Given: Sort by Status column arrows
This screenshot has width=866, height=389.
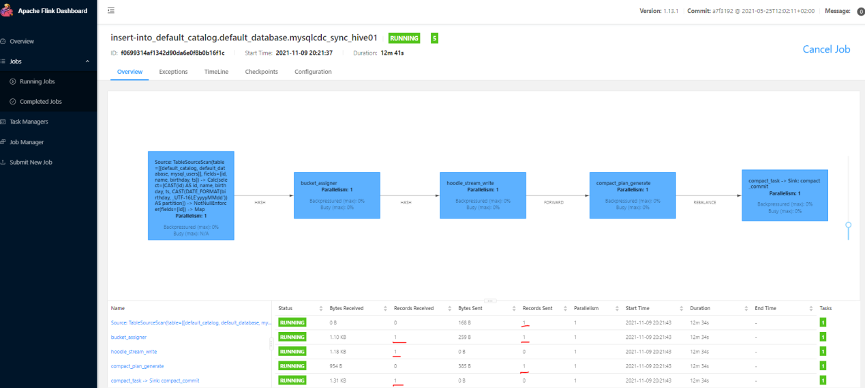Looking at the screenshot, I should click(321, 308).
